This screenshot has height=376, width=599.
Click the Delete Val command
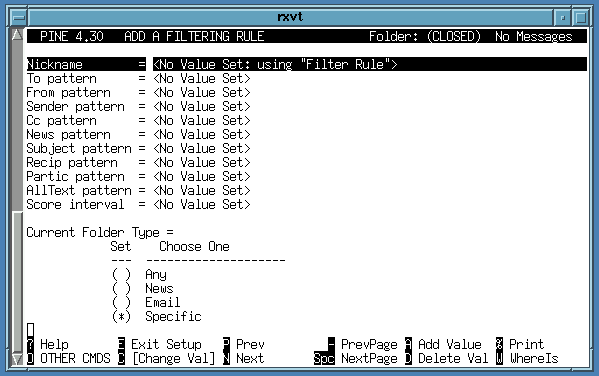pyautogui.click(x=453, y=358)
